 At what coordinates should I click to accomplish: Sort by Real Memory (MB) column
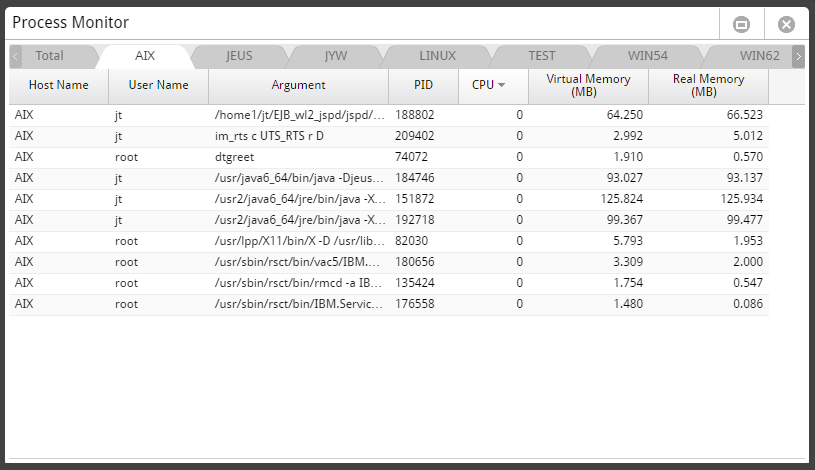708,85
